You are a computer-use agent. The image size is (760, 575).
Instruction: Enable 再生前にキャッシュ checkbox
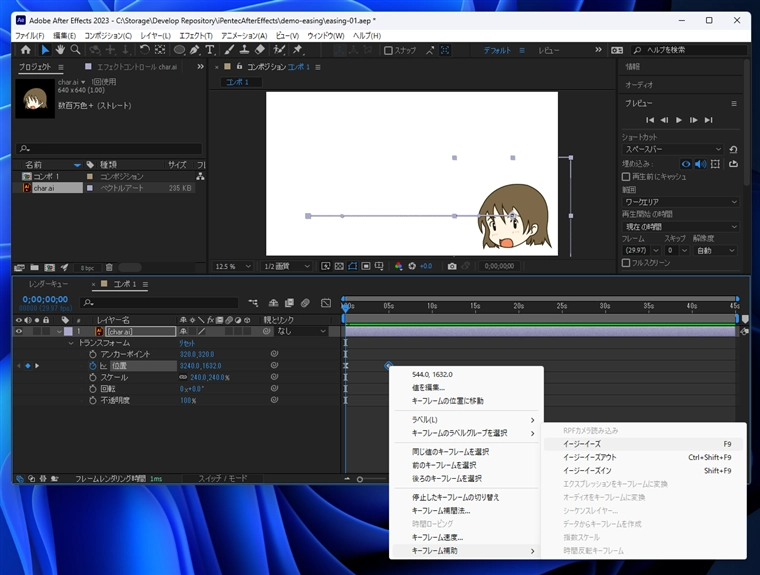tap(626, 177)
